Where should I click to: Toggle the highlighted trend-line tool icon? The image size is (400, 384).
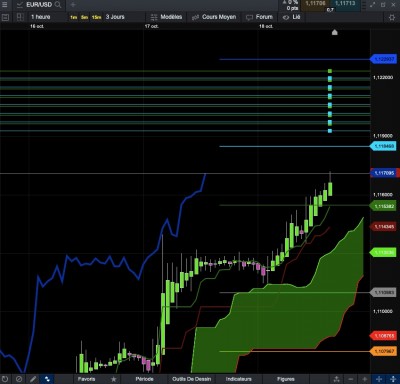(x=47, y=379)
